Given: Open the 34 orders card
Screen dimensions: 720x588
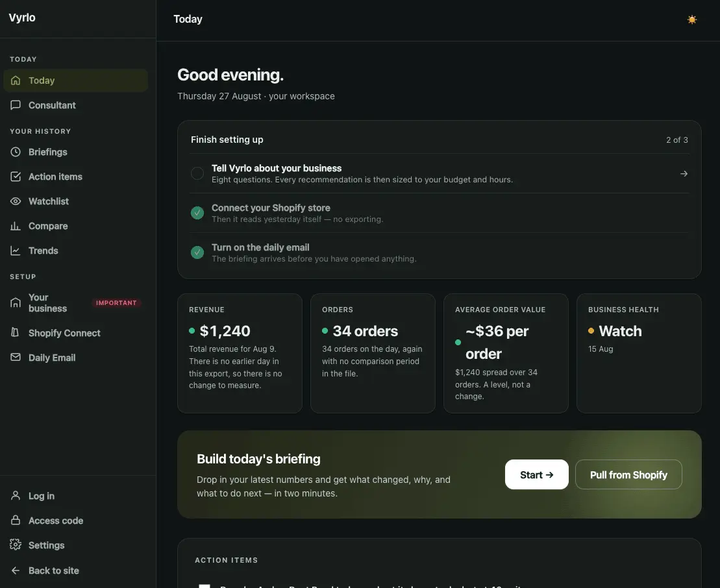Looking at the screenshot, I should (373, 354).
